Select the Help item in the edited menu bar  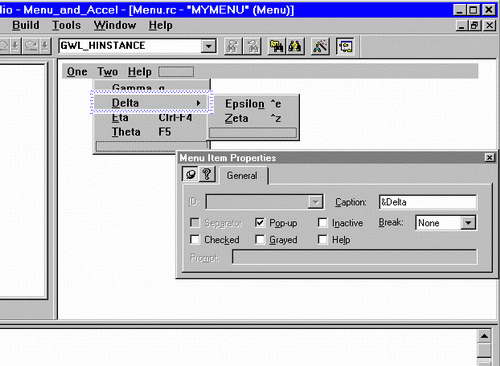(140, 72)
